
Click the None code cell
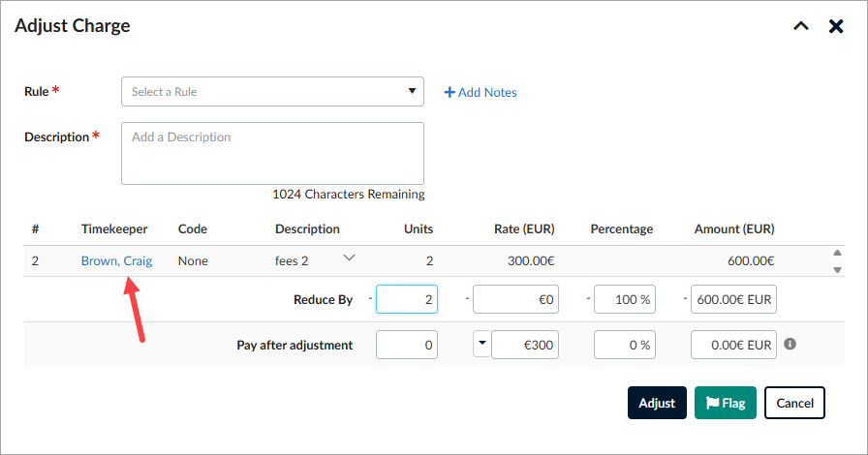coord(193,260)
